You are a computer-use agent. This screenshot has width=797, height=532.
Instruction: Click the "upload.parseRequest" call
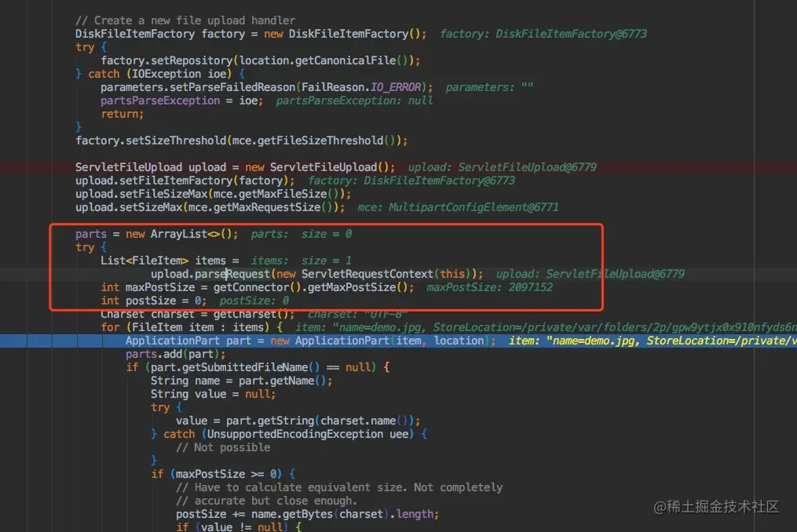click(210, 274)
